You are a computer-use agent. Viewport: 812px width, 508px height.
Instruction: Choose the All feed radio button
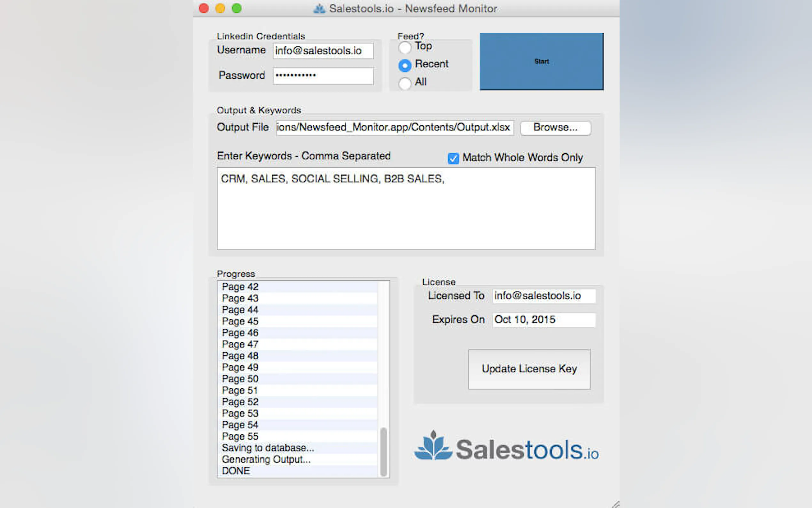tap(405, 83)
